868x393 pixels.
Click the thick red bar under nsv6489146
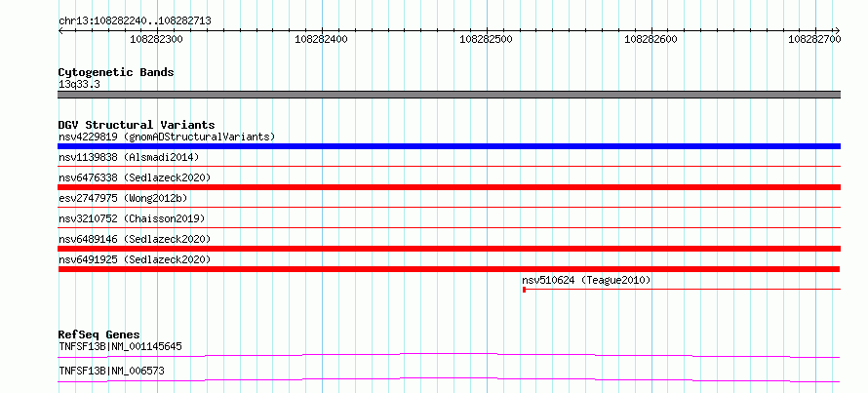click(449, 249)
